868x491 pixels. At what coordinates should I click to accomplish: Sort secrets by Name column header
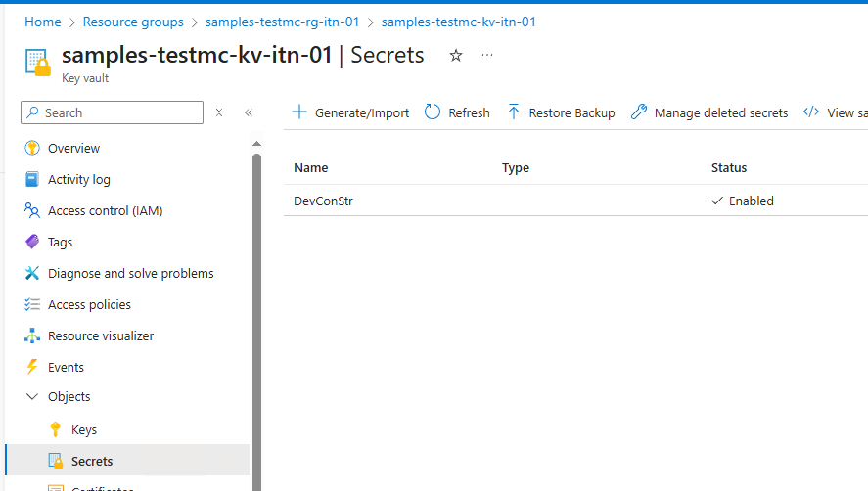(x=311, y=167)
